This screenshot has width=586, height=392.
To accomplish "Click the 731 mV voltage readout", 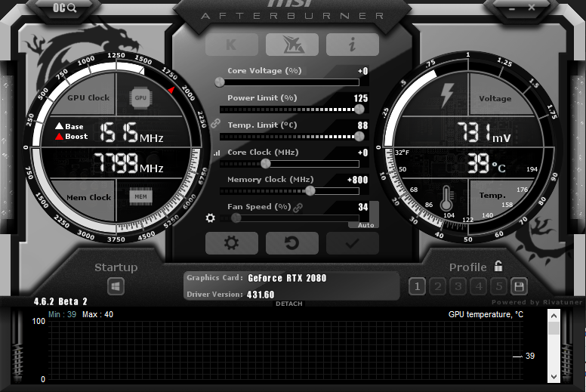I will [483, 132].
